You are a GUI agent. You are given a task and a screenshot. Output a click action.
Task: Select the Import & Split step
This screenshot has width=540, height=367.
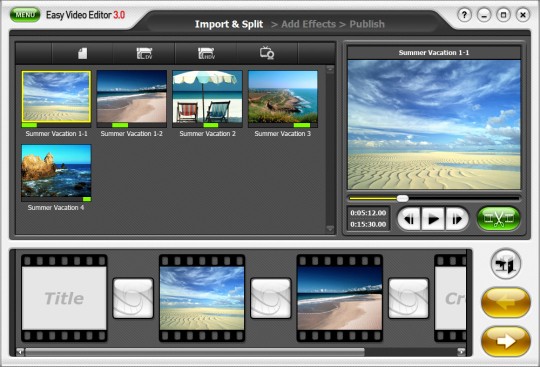229,24
